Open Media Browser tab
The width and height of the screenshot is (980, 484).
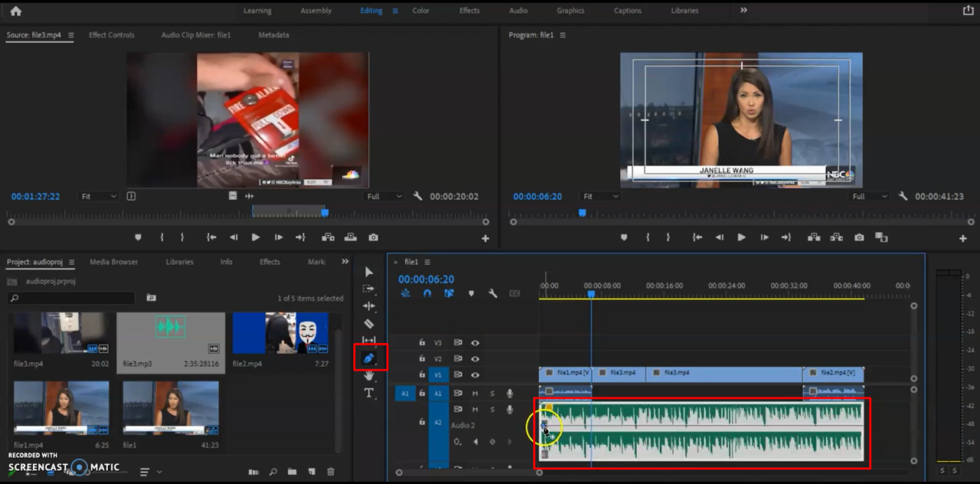click(114, 262)
